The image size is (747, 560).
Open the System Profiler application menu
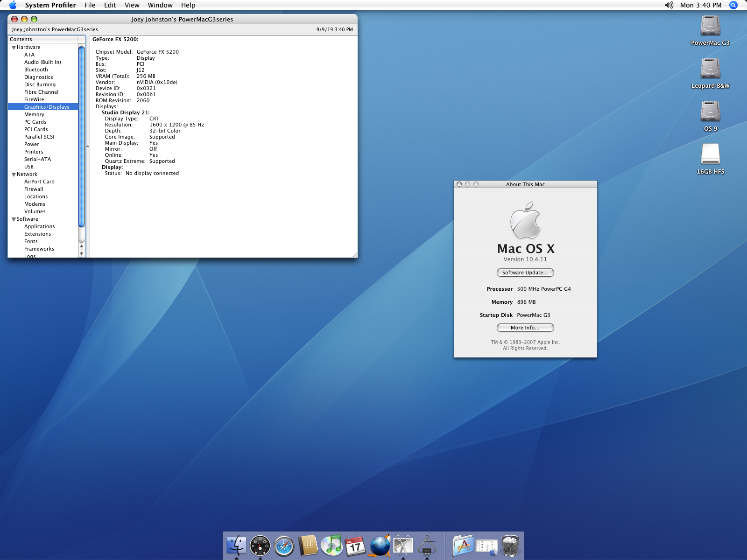tap(50, 5)
